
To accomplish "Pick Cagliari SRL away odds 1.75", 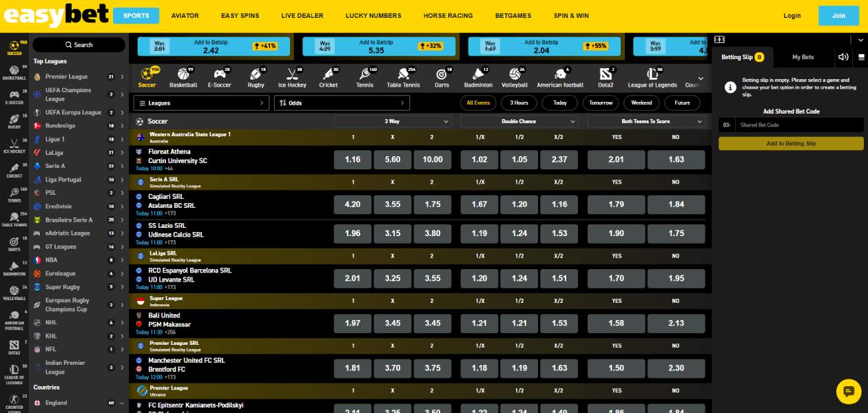I will coord(433,204).
